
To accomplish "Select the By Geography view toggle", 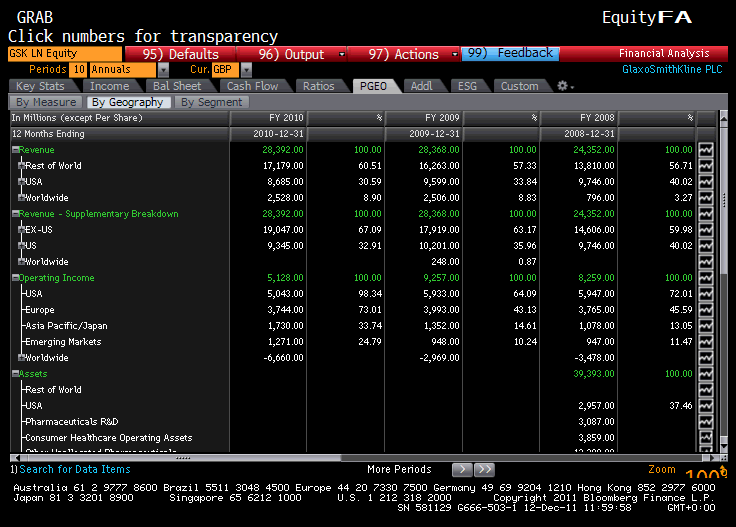I will point(127,102).
